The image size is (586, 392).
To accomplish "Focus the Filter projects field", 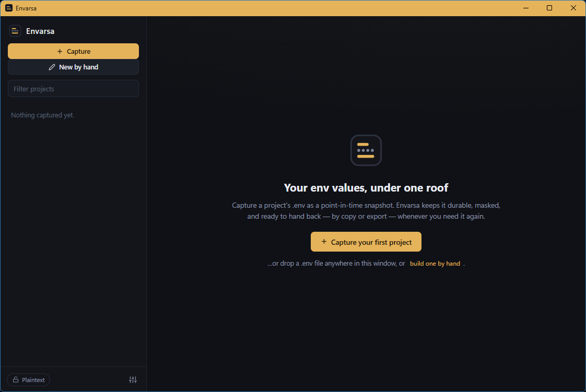I will [73, 89].
